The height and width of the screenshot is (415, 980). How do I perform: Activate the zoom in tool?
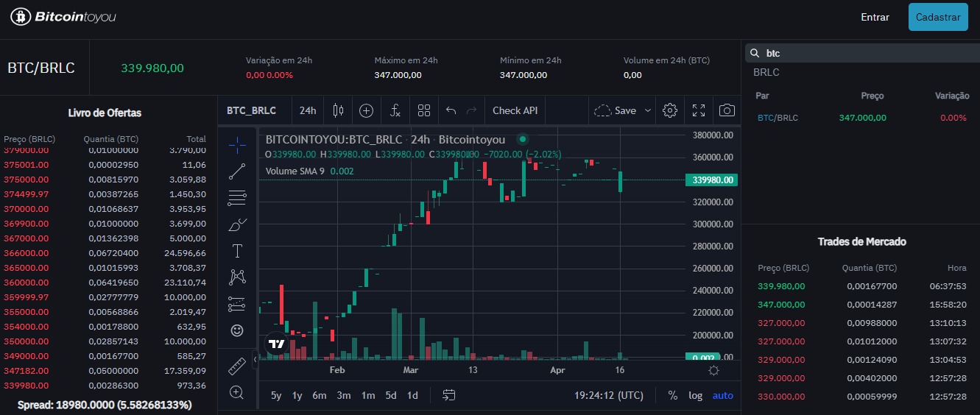point(237,392)
